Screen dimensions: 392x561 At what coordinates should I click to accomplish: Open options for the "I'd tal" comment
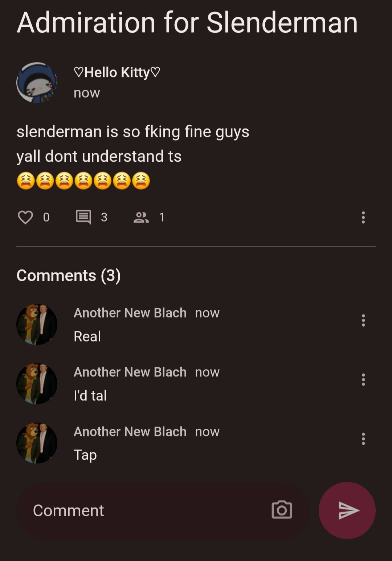(363, 380)
